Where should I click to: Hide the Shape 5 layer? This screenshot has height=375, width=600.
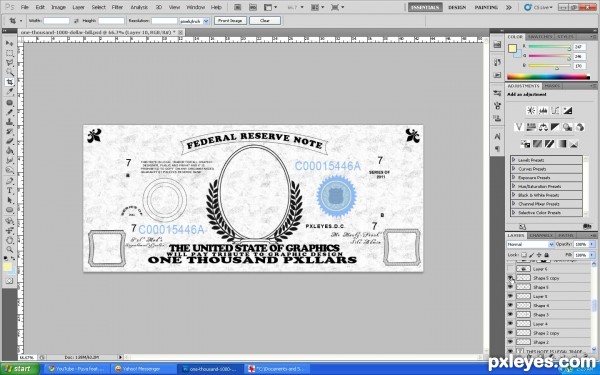pos(510,287)
